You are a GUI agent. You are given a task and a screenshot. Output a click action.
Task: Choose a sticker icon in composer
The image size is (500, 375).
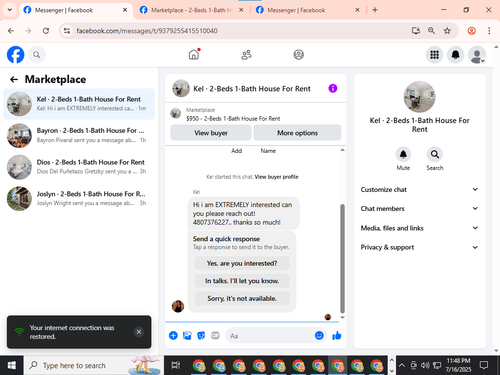click(x=201, y=335)
